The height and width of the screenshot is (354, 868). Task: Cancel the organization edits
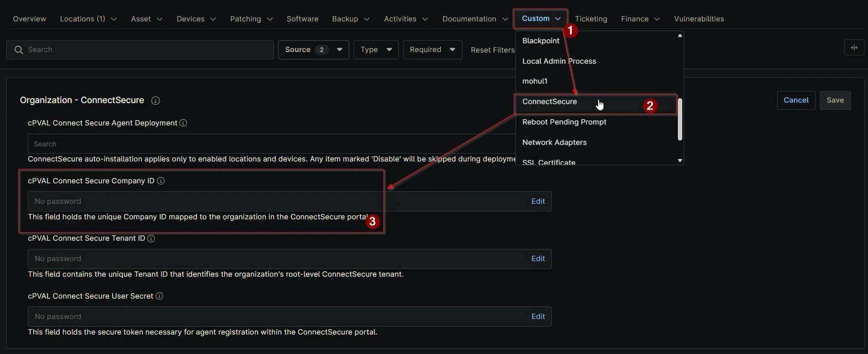point(796,100)
